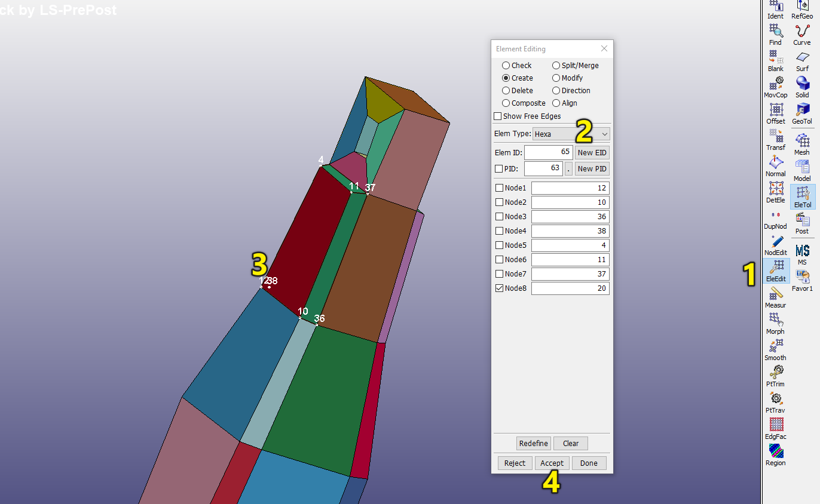Open the EdgFac tool
Image resolution: width=820 pixels, height=504 pixels.
click(x=776, y=429)
